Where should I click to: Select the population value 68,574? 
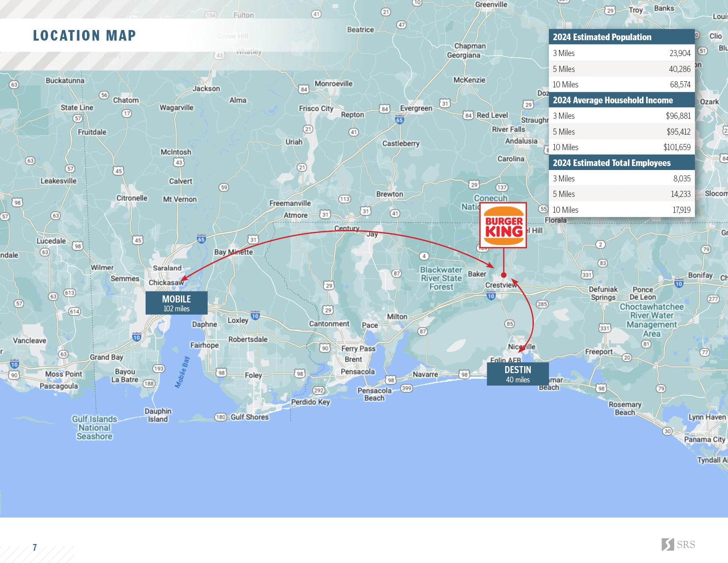click(x=680, y=84)
